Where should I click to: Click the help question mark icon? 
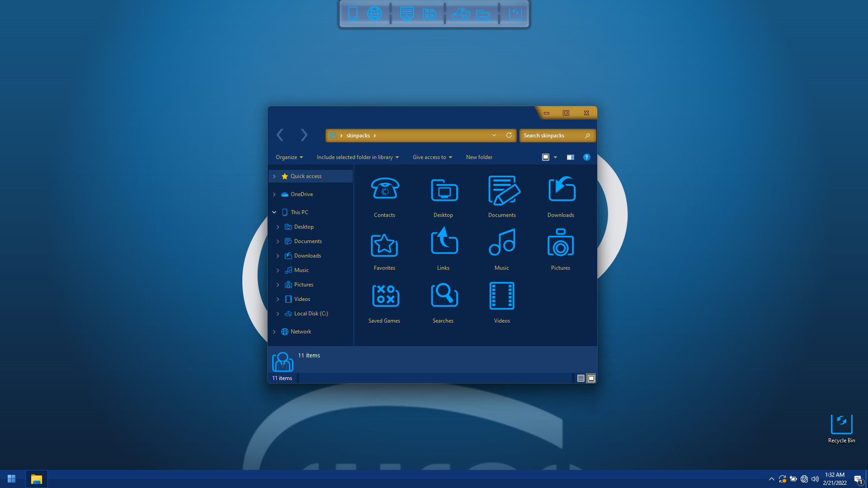click(586, 157)
